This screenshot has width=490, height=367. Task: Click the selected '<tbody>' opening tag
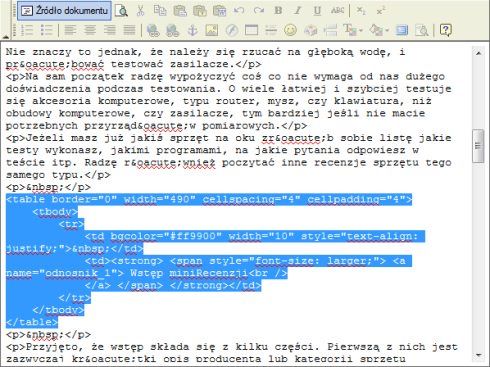coord(55,212)
